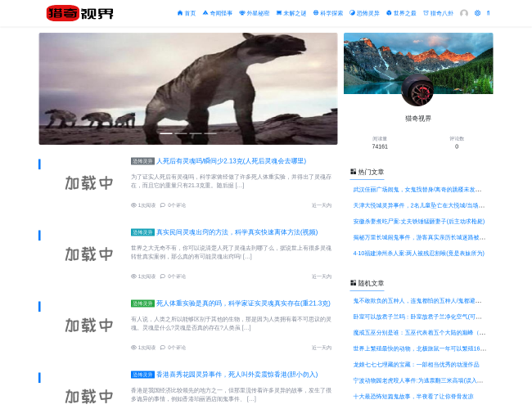532x409 pixels.
Task: Click the grid icon beside 随机文章
Action: (354, 283)
